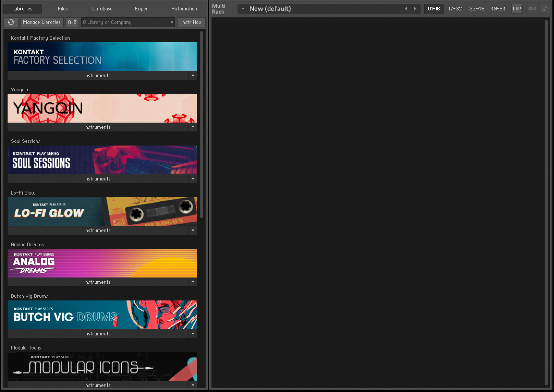Click the refresh libraries icon
The height and width of the screenshot is (392, 554).
point(11,22)
